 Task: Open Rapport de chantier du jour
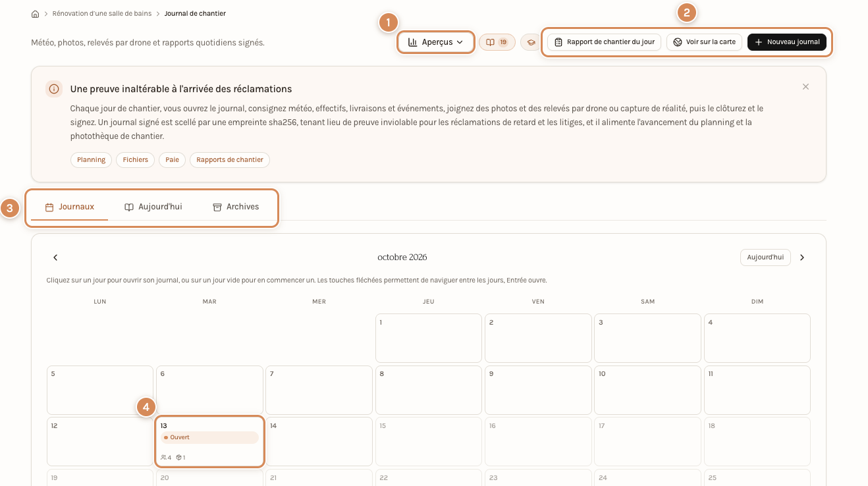[604, 42]
